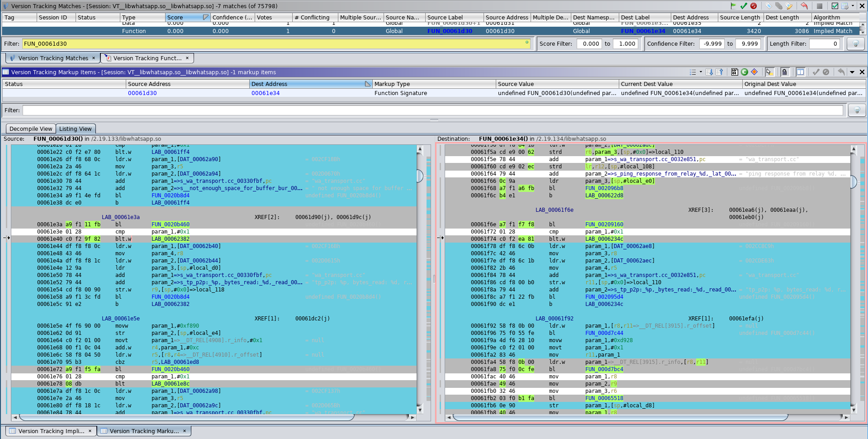Click the orange diamond icon

(754, 72)
